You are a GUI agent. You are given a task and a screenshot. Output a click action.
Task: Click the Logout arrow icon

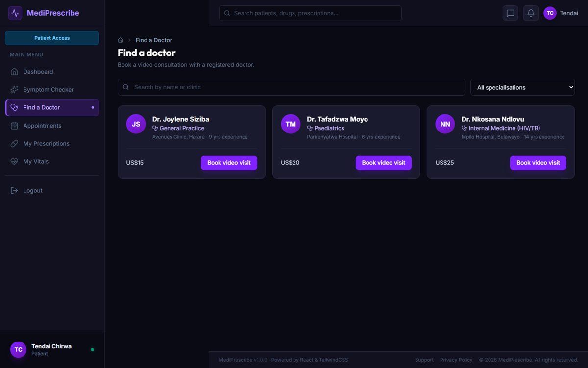click(14, 190)
